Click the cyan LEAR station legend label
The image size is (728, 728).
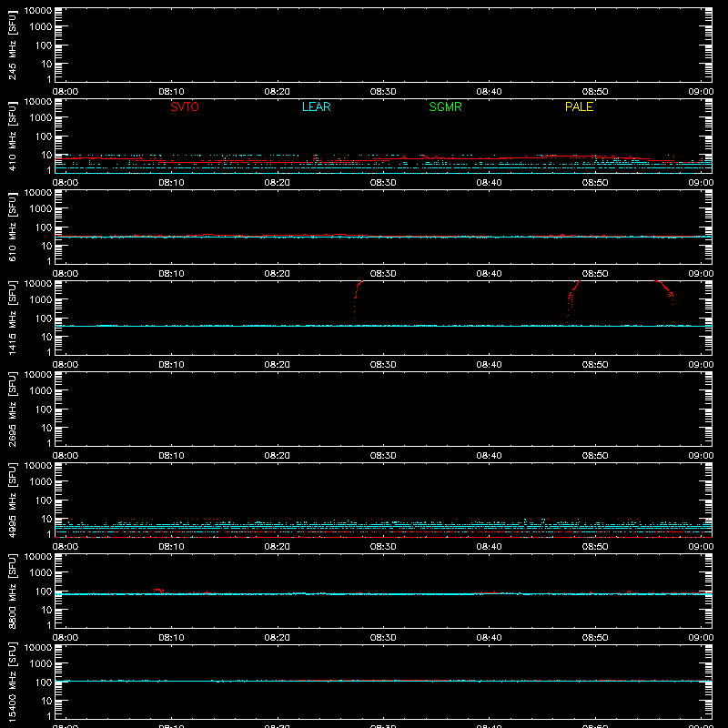coord(316,106)
